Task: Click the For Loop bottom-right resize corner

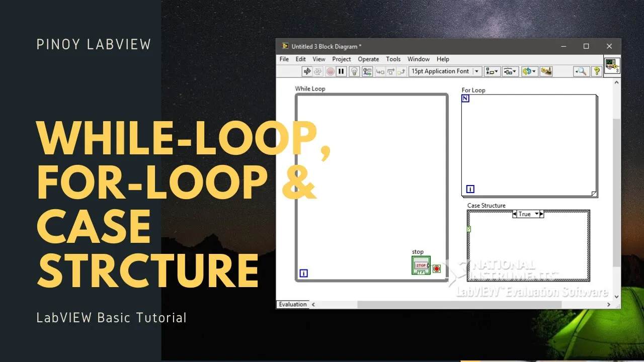Action: pyautogui.click(x=594, y=194)
